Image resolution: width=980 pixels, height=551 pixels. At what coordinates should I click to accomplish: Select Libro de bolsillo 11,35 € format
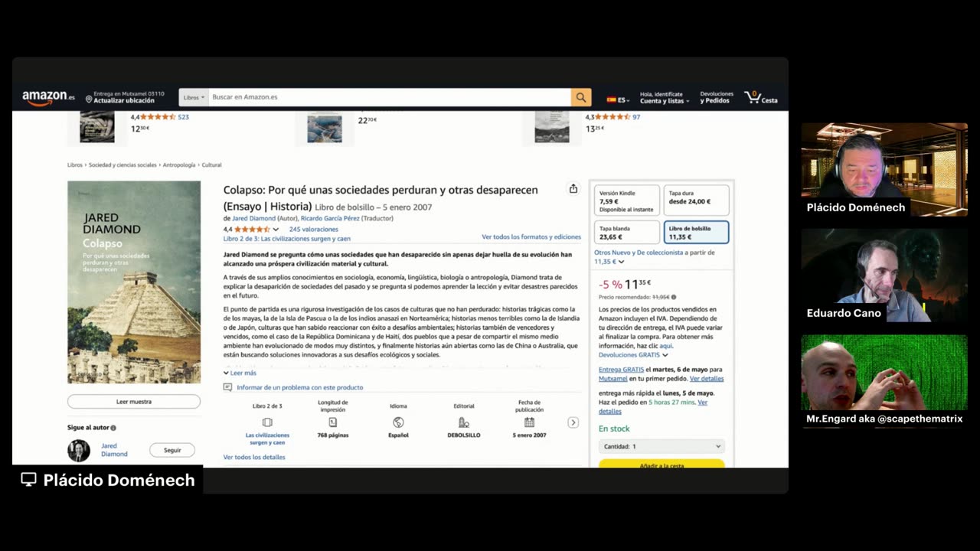(x=696, y=233)
